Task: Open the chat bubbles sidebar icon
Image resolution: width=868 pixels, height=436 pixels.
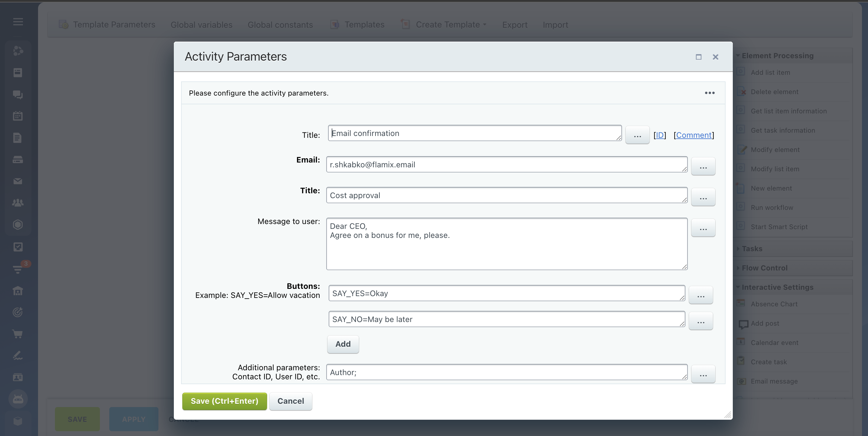Action: [x=18, y=95]
